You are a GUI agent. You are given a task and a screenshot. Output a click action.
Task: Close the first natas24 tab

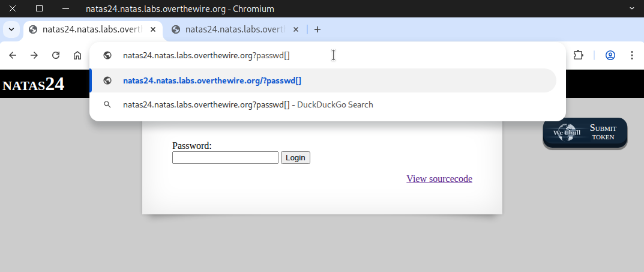pyautogui.click(x=154, y=29)
